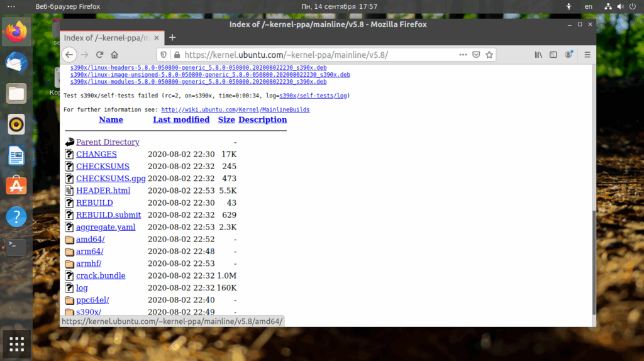This screenshot has width=644, height=361.
Task: Open the amd64/ directory
Action: [91, 239]
